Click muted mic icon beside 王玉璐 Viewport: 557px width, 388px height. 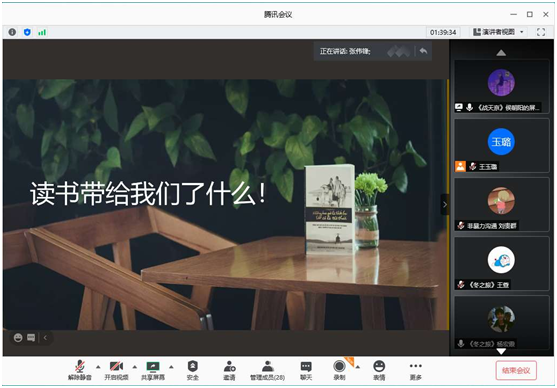pos(472,166)
